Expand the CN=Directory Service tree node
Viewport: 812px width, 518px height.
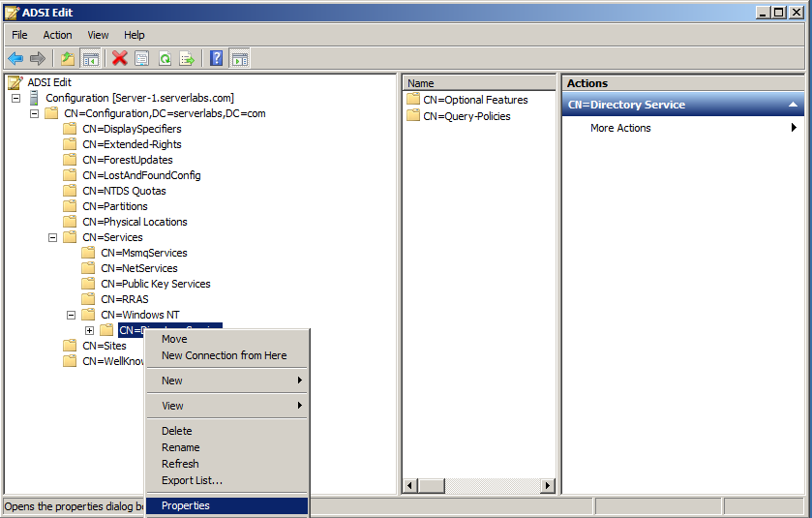(x=90, y=330)
